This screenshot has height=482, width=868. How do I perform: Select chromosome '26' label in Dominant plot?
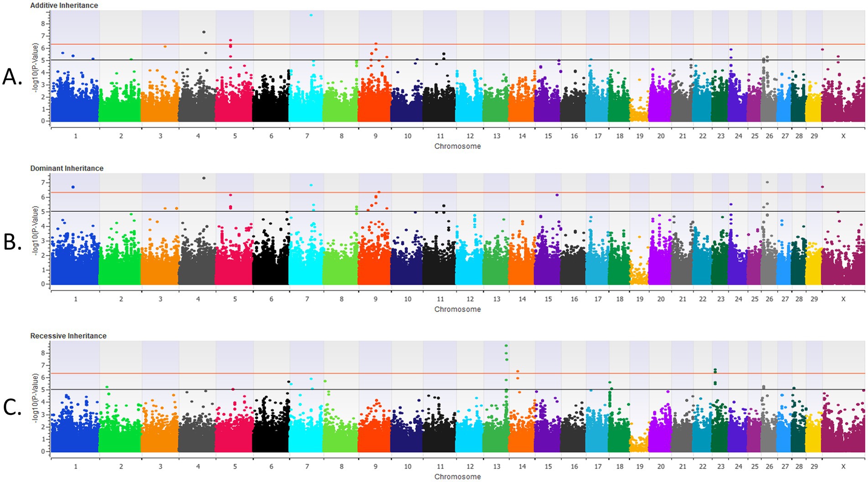pyautogui.click(x=769, y=299)
